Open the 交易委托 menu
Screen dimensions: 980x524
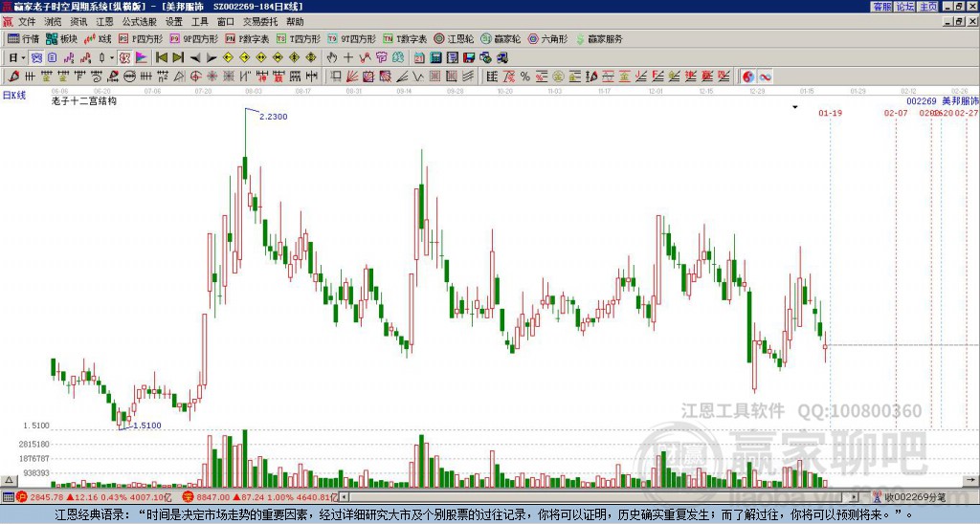[260, 22]
